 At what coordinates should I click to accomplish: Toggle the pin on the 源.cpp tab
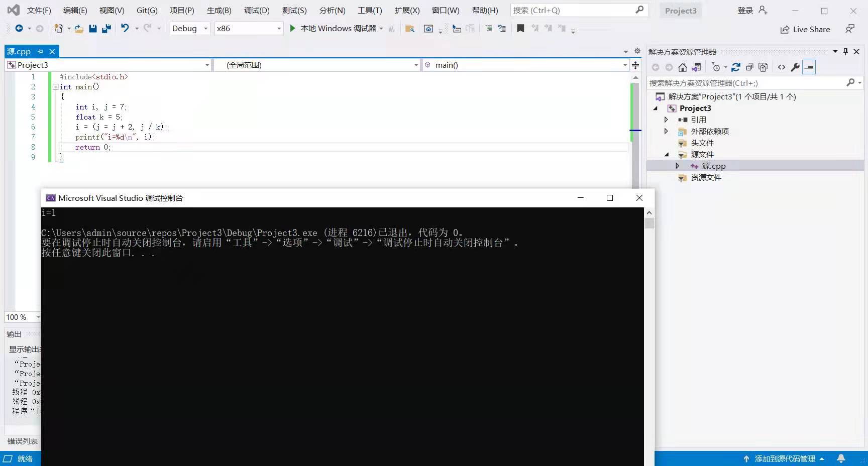(x=40, y=51)
